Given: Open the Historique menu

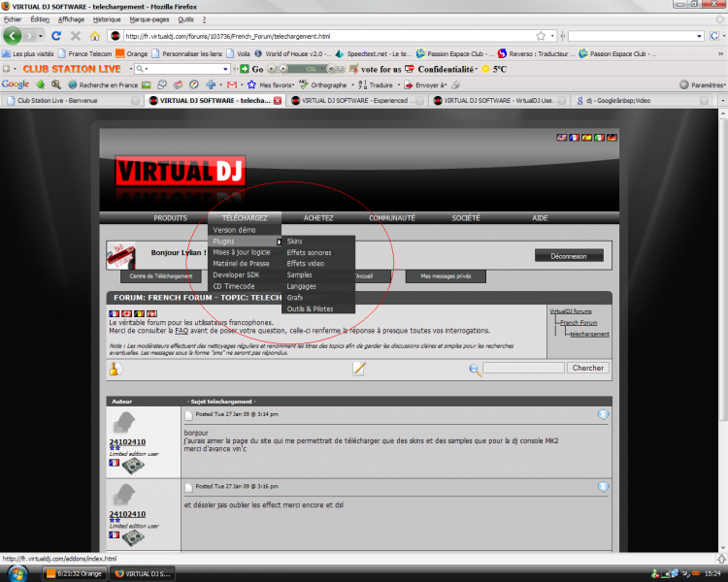Looking at the screenshot, I should point(107,19).
